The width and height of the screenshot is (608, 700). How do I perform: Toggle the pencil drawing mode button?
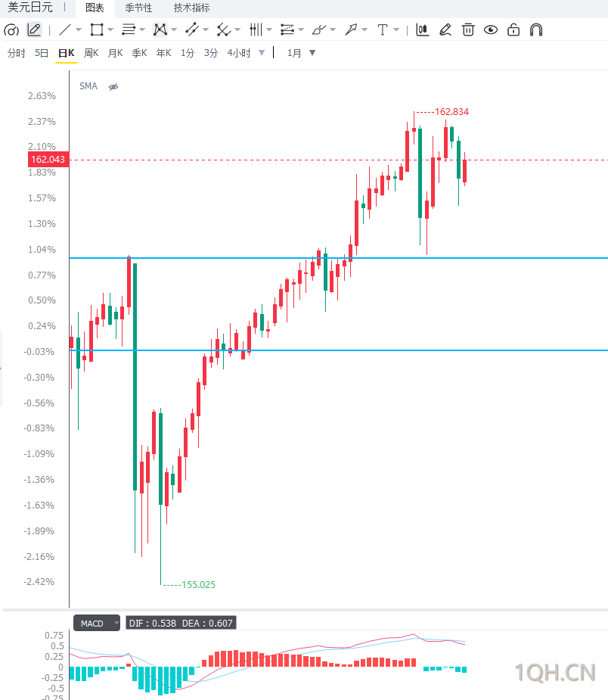(x=34, y=30)
